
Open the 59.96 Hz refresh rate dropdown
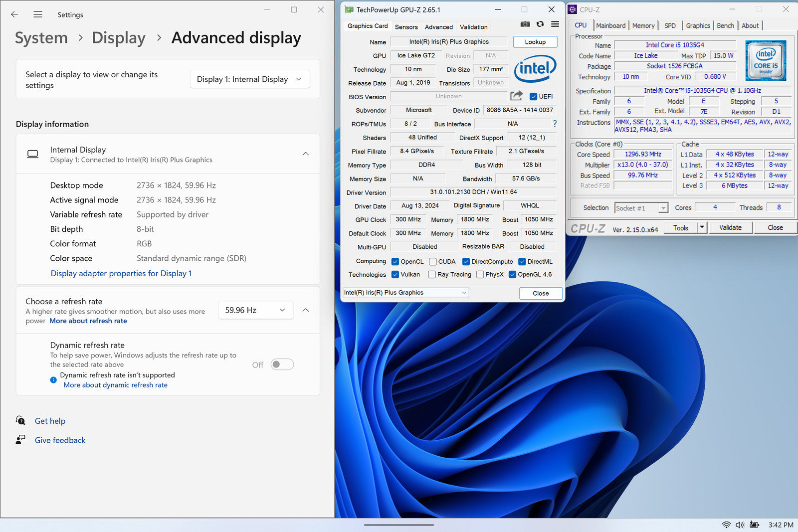click(x=256, y=310)
